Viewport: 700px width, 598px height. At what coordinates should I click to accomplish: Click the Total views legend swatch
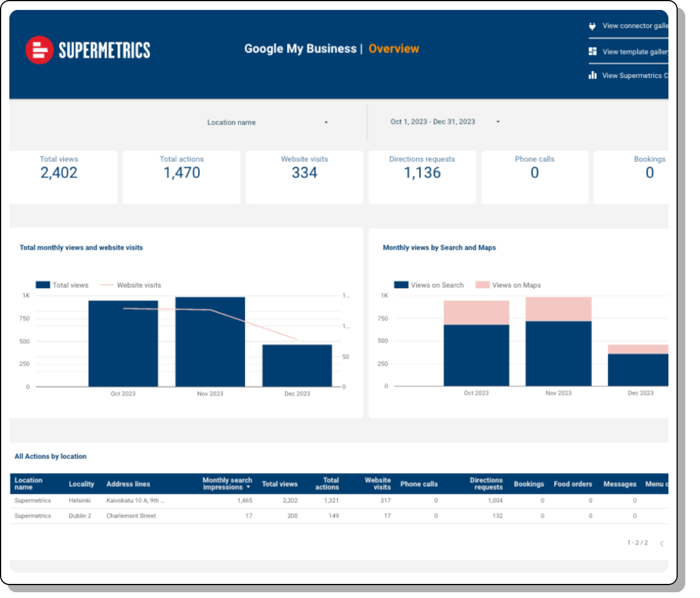(43, 285)
